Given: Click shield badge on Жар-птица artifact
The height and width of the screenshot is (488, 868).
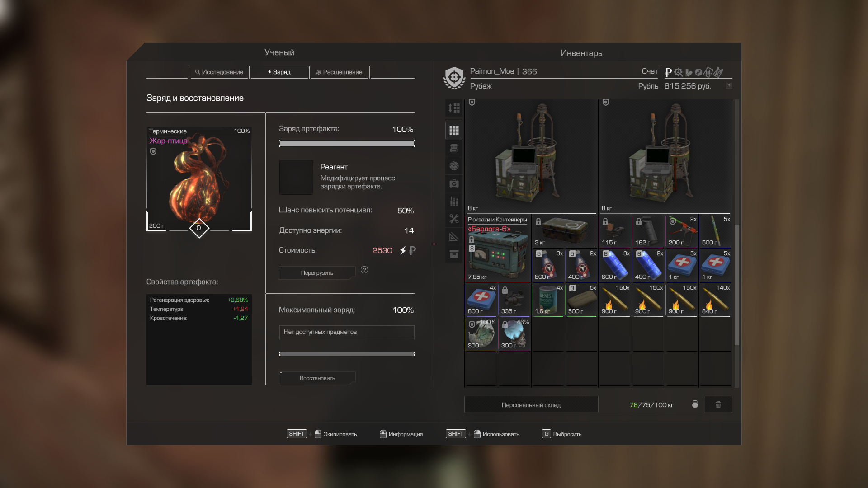Looking at the screenshot, I should (x=153, y=152).
